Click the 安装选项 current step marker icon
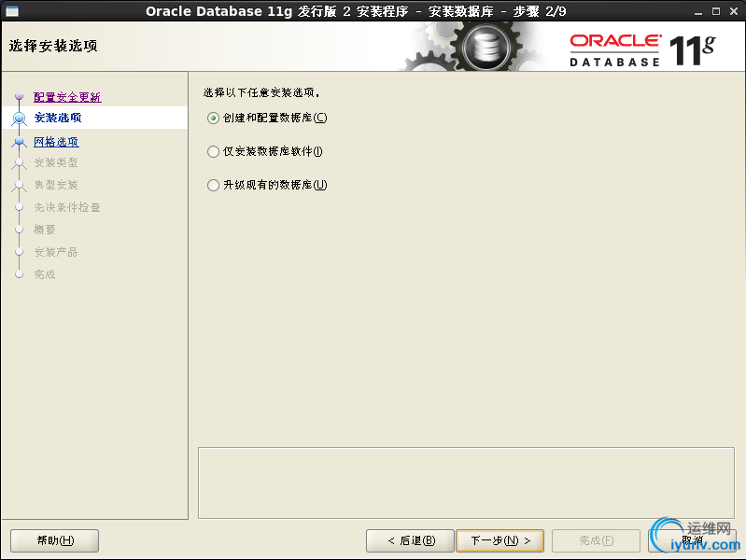The image size is (746, 560). 19,118
